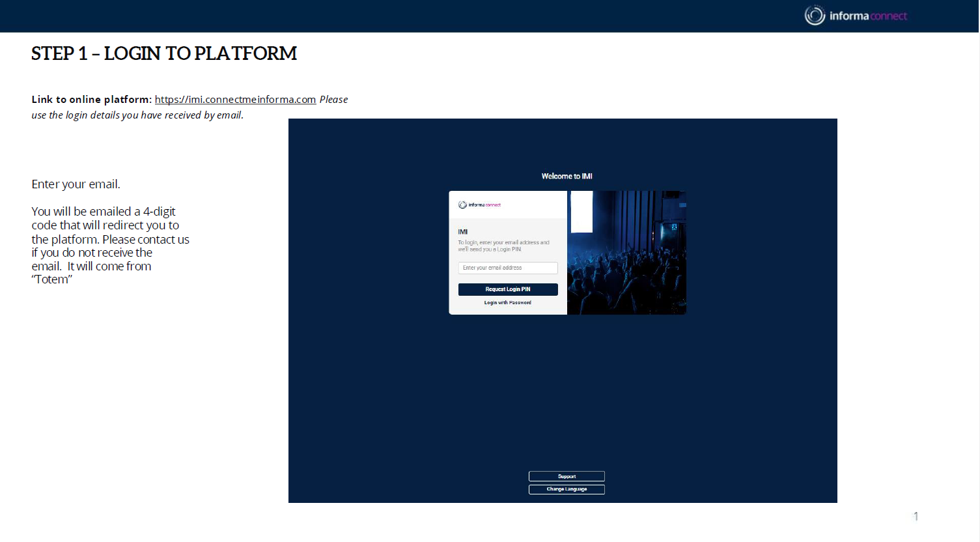Screen dimensions: 980x542
Task: Click the 'Enter your email.' instruction text
Action: (x=76, y=184)
